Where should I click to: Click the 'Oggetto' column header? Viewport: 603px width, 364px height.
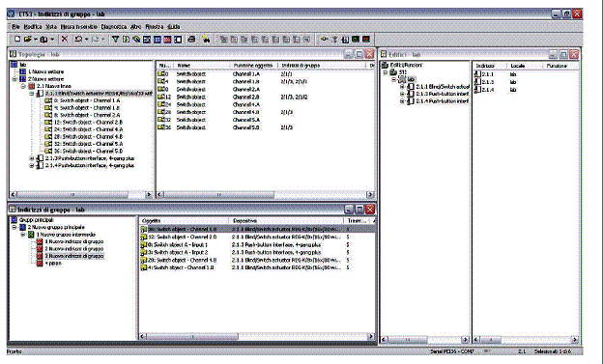click(x=184, y=221)
